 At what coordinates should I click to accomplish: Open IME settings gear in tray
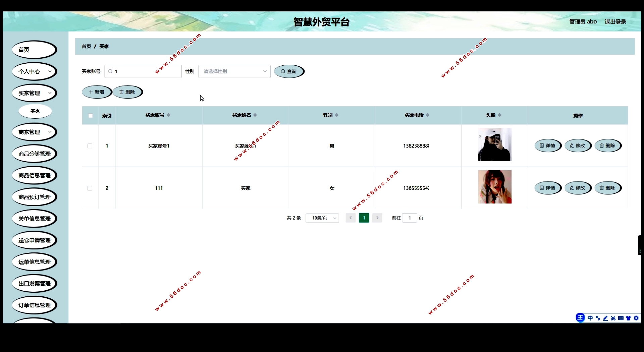[x=636, y=318]
